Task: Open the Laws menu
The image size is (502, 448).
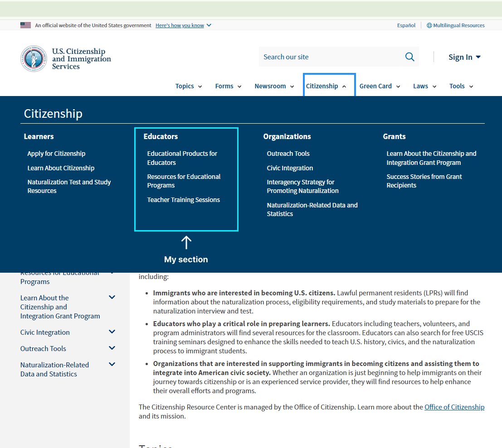Action: click(424, 86)
